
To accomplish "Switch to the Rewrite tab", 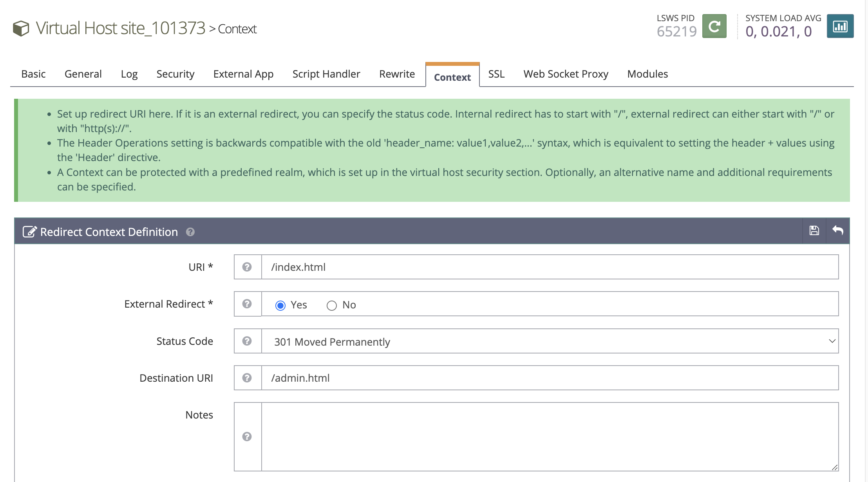I will 397,74.
